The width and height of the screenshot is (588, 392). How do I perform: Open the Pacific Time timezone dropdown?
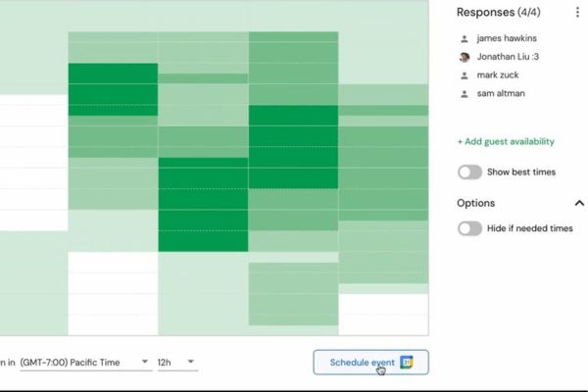pos(86,363)
